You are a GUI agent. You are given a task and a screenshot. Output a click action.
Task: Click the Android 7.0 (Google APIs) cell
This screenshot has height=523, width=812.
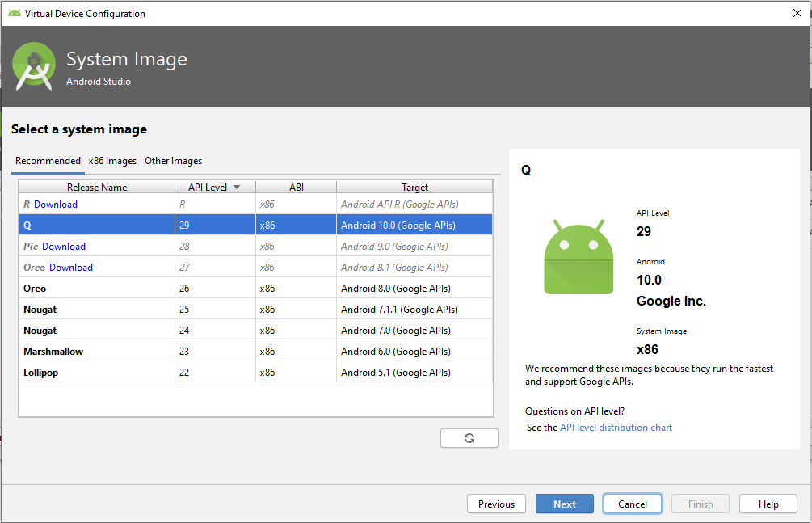(x=414, y=330)
